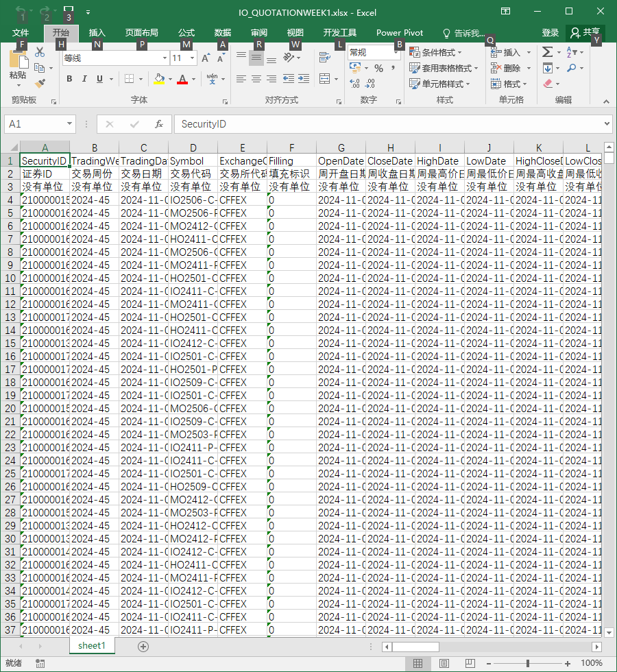Click the Merge and Center icon

point(325,79)
